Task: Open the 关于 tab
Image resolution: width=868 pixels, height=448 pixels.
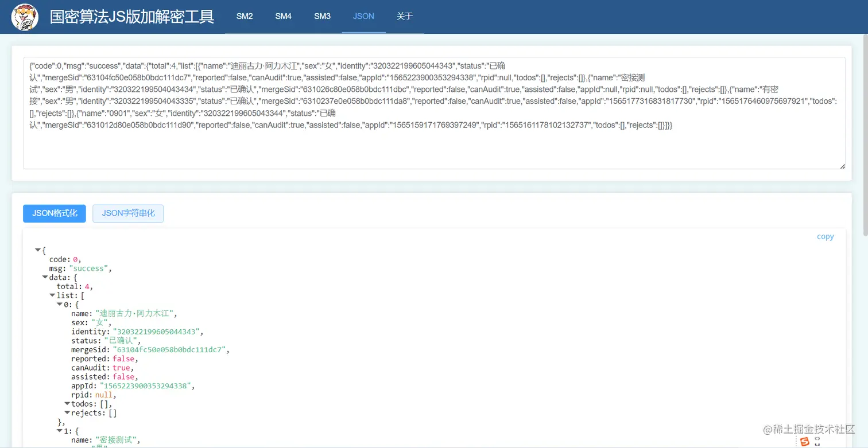Action: [x=405, y=16]
